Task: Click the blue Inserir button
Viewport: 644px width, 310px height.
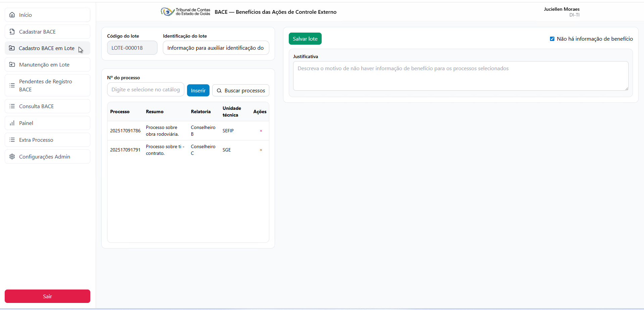Action: tap(198, 90)
